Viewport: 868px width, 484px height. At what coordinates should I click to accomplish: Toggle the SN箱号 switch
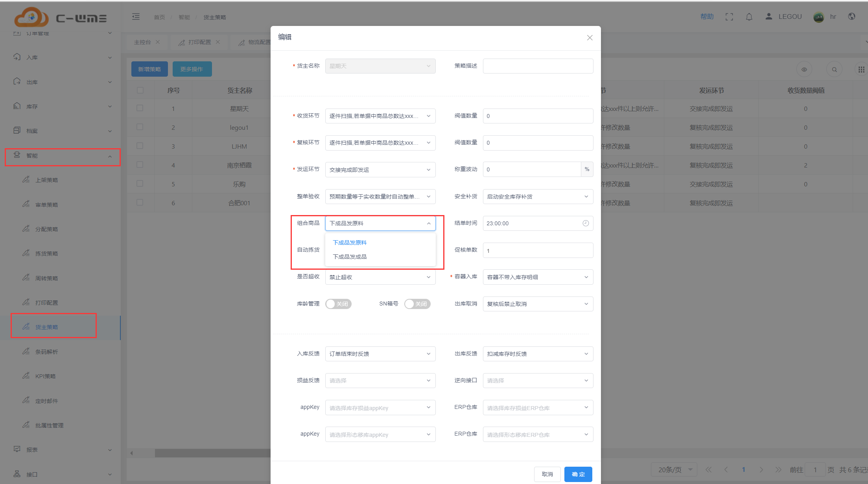point(417,304)
